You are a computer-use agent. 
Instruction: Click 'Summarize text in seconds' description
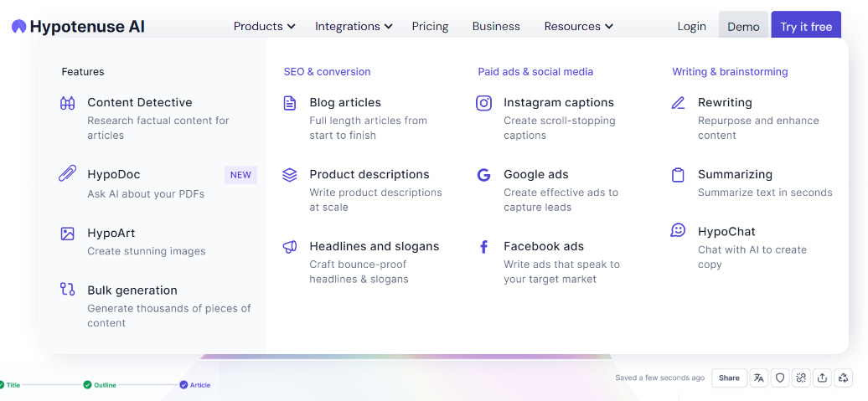click(x=765, y=193)
